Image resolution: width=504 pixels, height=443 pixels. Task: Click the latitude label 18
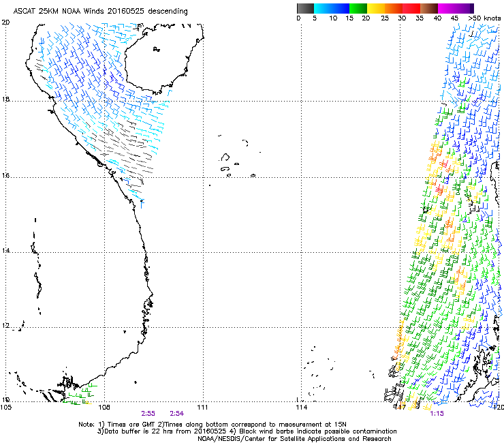click(5, 99)
